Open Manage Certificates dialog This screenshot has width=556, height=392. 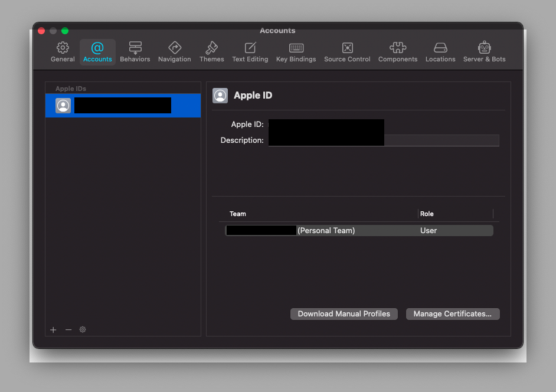click(x=453, y=314)
